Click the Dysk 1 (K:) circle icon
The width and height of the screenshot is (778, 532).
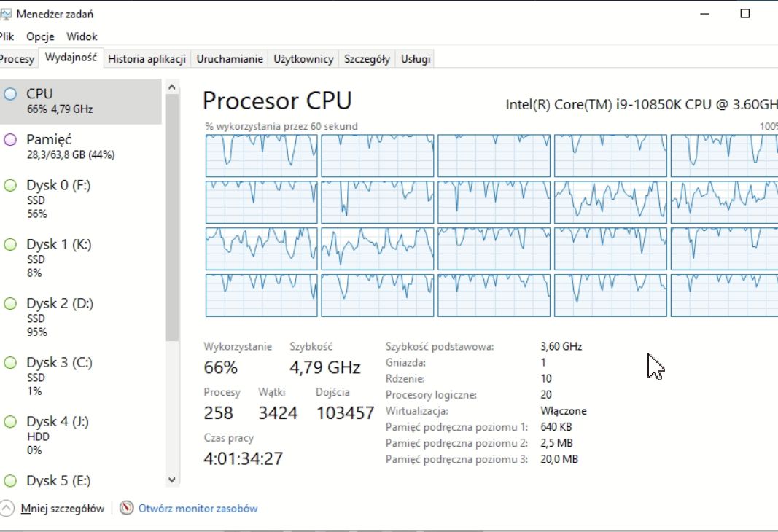(x=10, y=245)
